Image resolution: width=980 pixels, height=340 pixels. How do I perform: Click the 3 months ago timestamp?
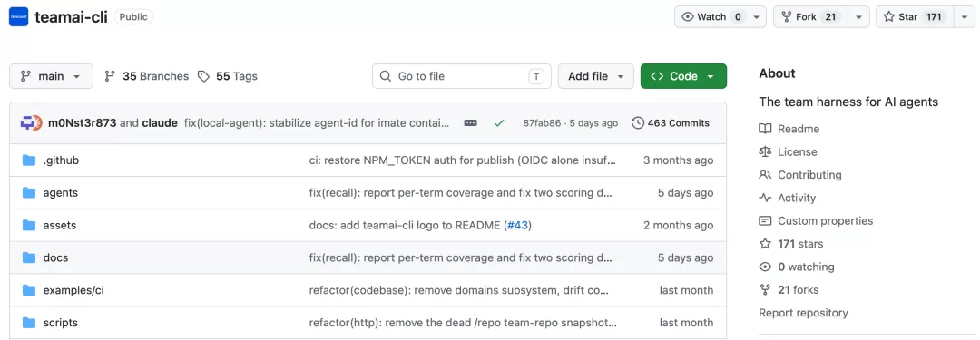point(678,160)
